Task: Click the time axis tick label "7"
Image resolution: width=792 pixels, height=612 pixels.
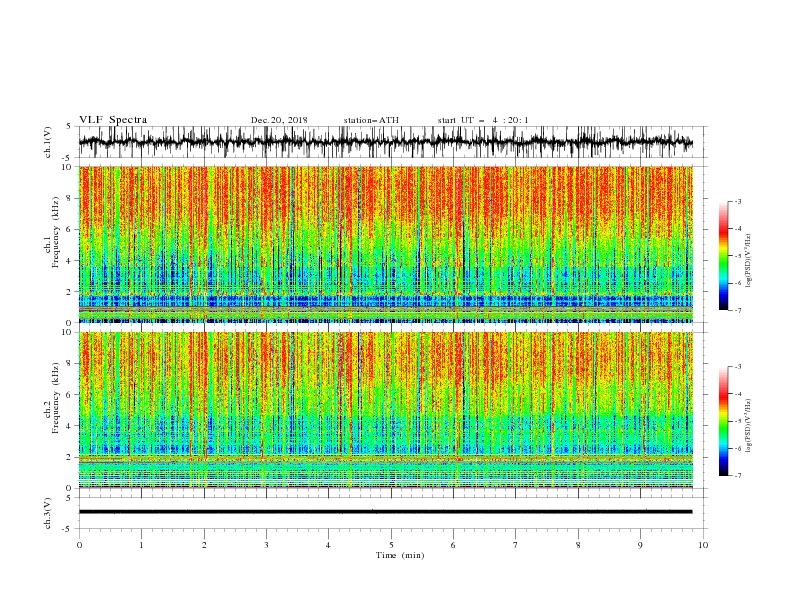Action: click(516, 545)
